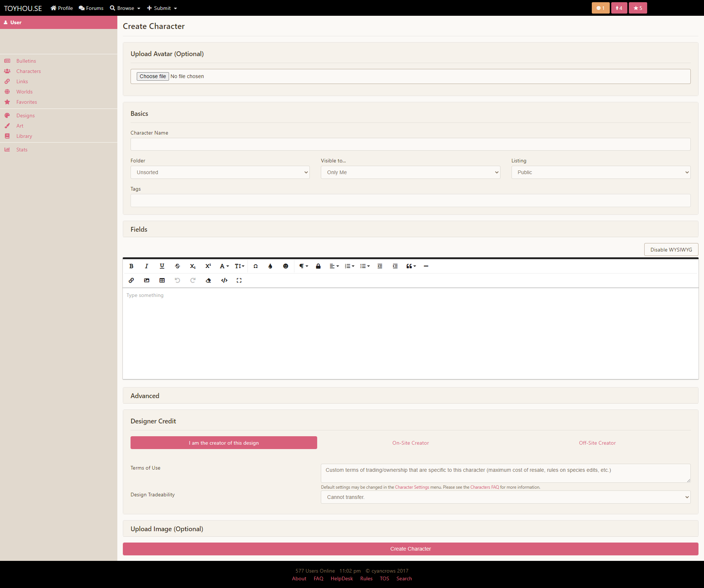Insert a special character with the omega icon
Screen dimensions: 704x588
[x=256, y=266]
